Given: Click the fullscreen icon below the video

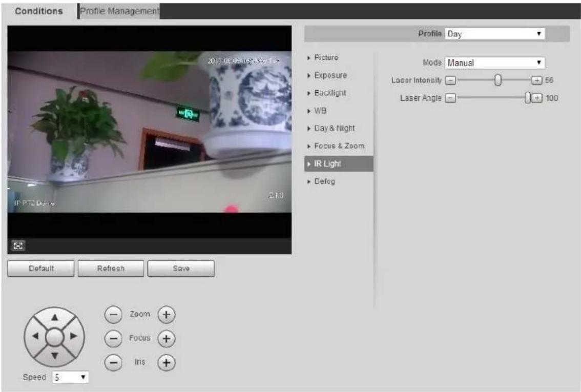Looking at the screenshot, I should click(x=18, y=245).
